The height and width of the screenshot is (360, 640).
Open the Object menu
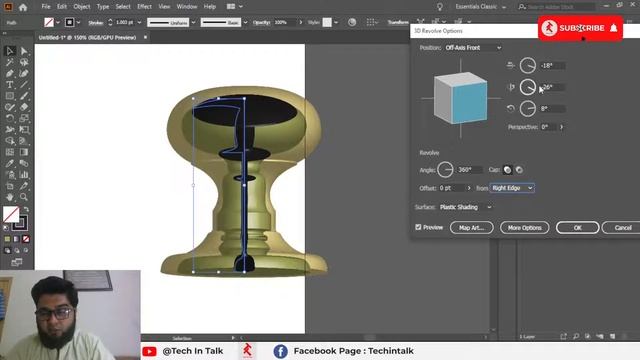pyautogui.click(x=82, y=7)
